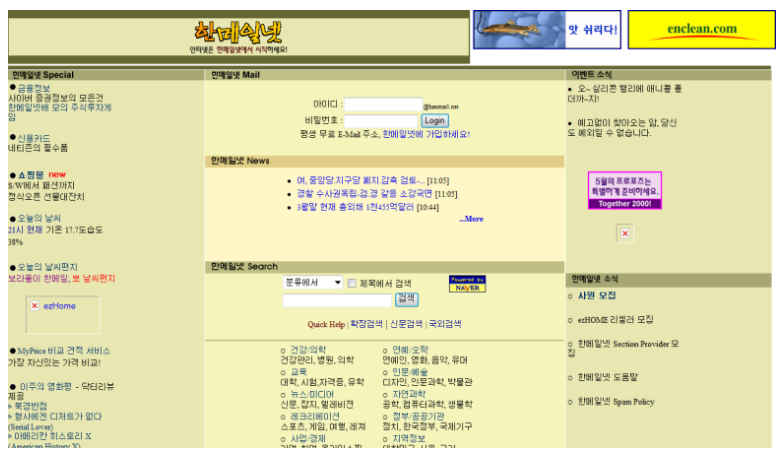Open the 국외검색 link
Image resolution: width=784 pixels, height=455 pixels.
(x=445, y=324)
